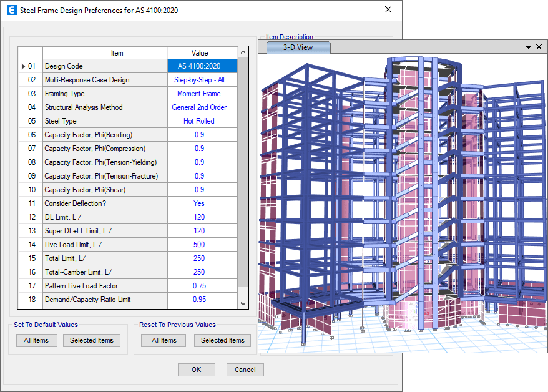Open the 3-D View window dropdown arrow
The height and width of the screenshot is (392, 548).
[x=529, y=47]
